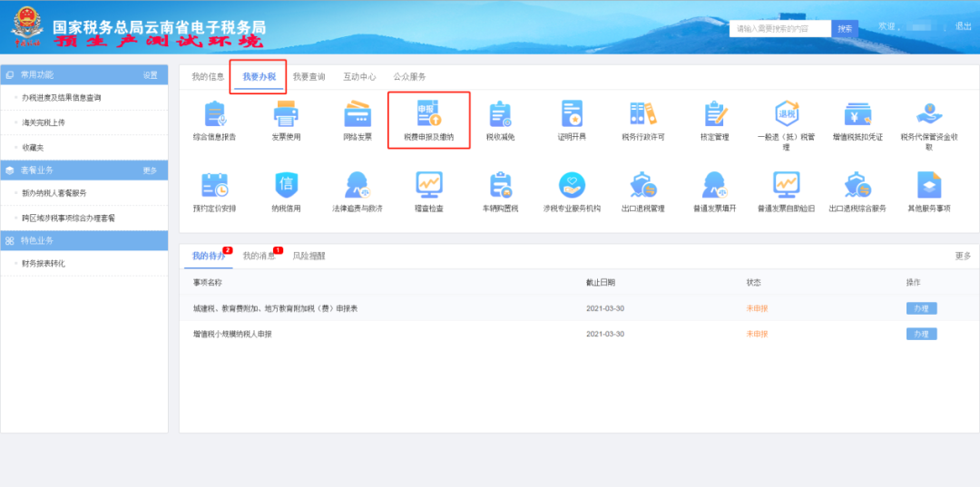Click 未申报 status of 增值税 row
980x487 pixels.
pos(757,334)
